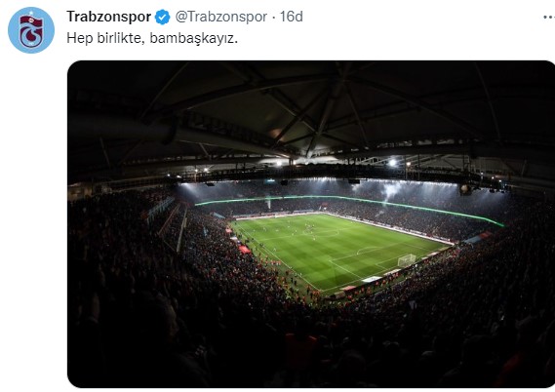Click the tweet text "Hep birlikte, bambaşkayız."
The width and height of the screenshot is (555, 392).
pyautogui.click(x=152, y=38)
